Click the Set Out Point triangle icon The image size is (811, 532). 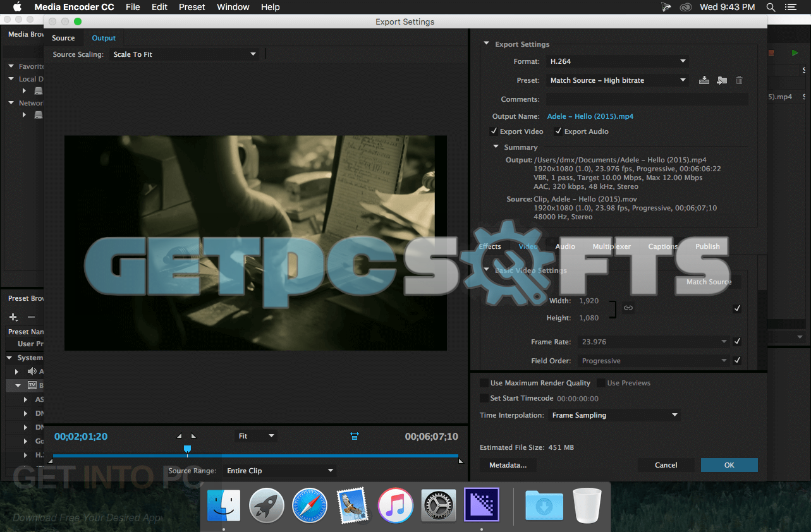coord(193,436)
